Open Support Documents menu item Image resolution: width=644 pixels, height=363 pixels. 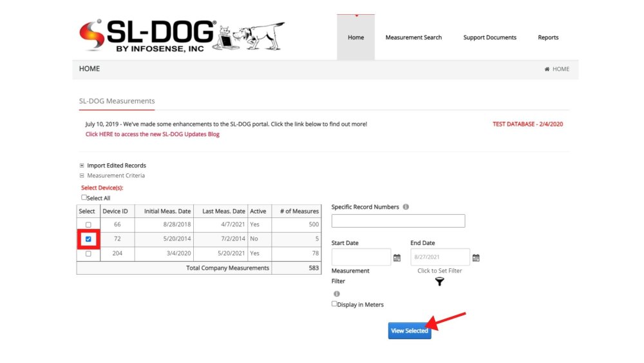(x=489, y=37)
